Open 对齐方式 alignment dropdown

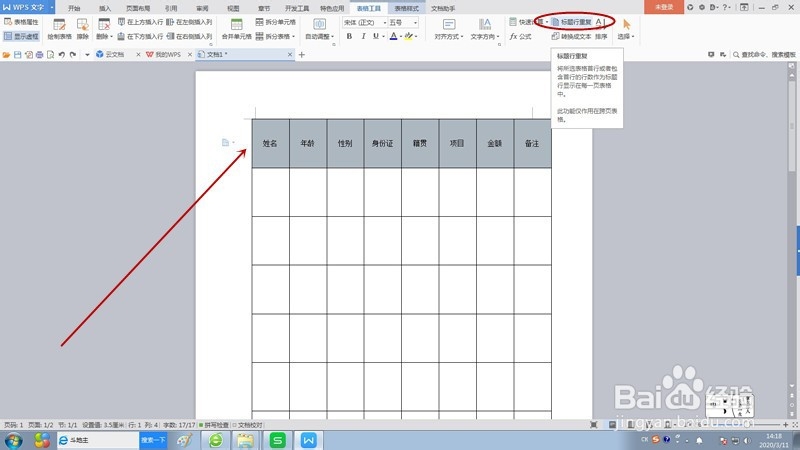(449, 29)
